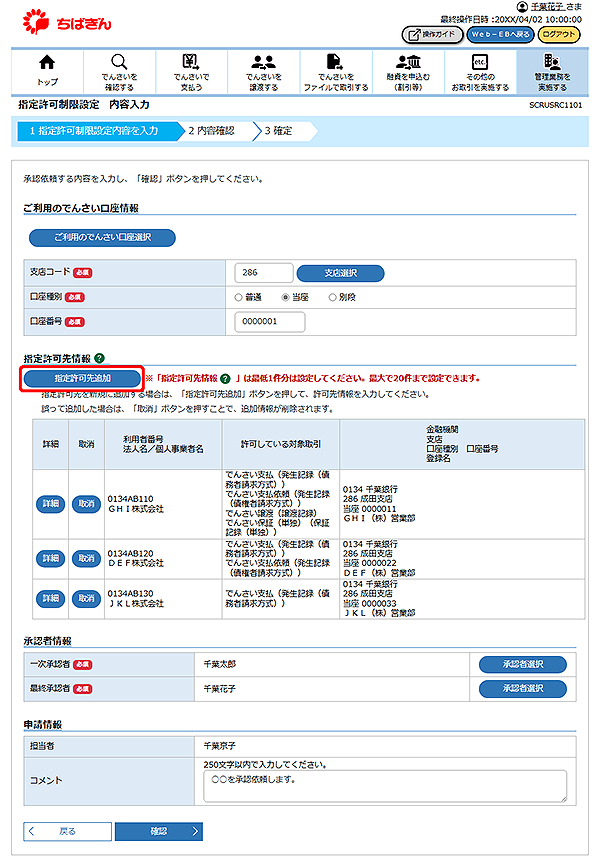Viewport: 600px width, 867px height.
Task: Click JKL（株）営業部 registered name text
Action: [379, 613]
